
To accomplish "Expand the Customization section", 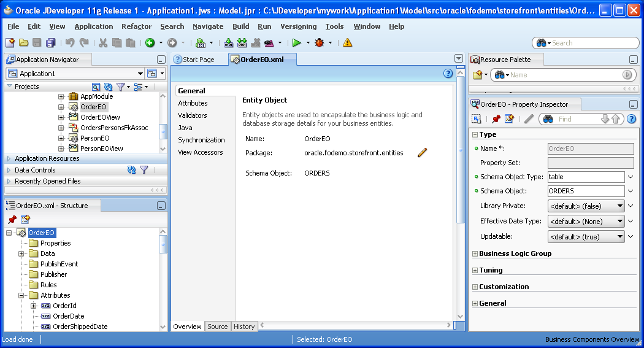I will click(x=475, y=287).
